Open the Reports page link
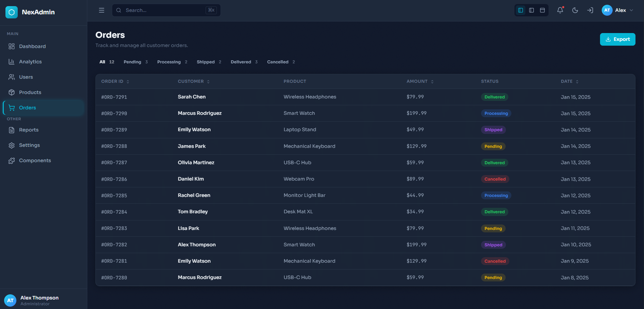The height and width of the screenshot is (309, 644). [x=29, y=130]
